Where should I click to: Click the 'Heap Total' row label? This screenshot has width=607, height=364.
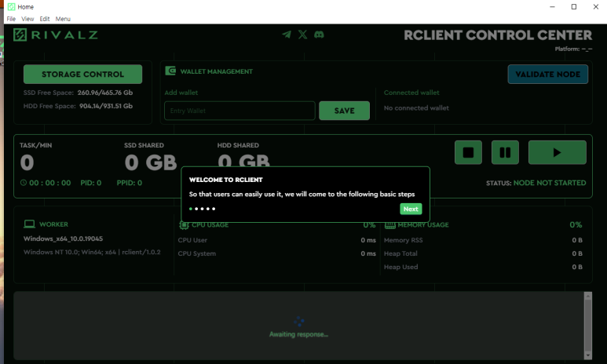[x=400, y=253]
